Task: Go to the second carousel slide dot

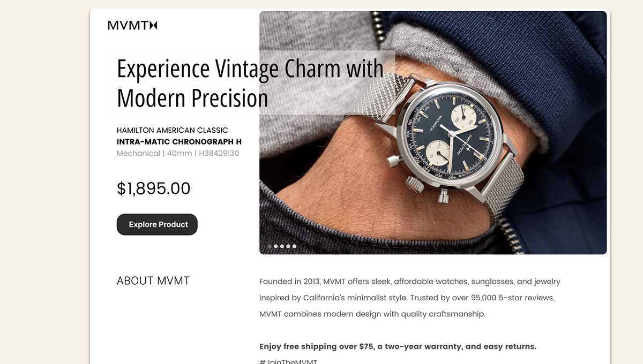Action: (276, 246)
